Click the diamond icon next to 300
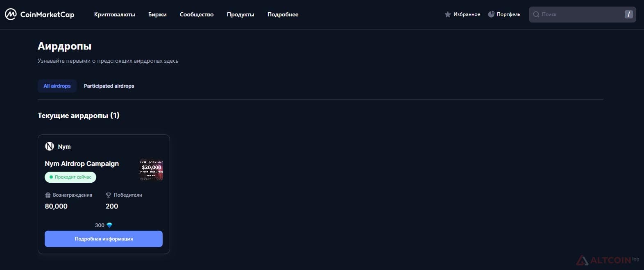 tap(109, 225)
